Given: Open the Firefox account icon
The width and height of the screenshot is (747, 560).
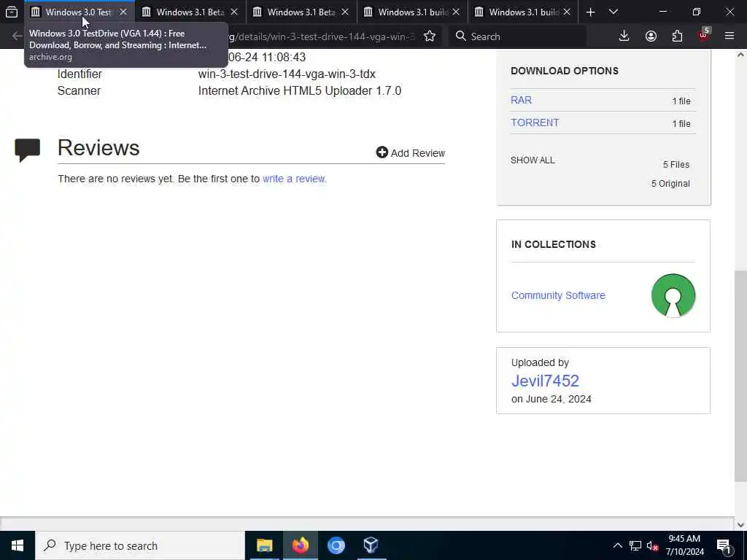Looking at the screenshot, I should [x=651, y=36].
